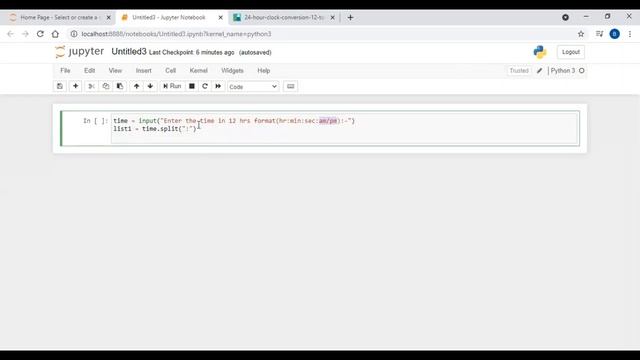This screenshot has width=640, height=360.
Task: Click the recording indicator icon in title bar
Action: point(565,17)
